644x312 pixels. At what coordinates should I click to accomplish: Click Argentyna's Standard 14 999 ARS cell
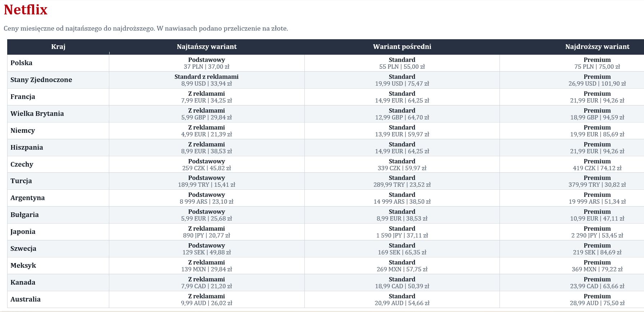[402, 198]
